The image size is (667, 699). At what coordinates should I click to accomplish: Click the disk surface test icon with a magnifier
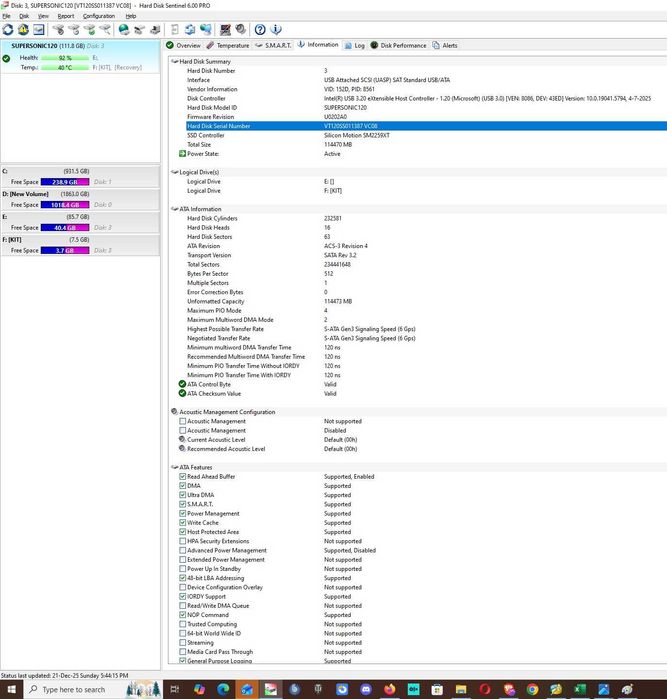[105, 30]
